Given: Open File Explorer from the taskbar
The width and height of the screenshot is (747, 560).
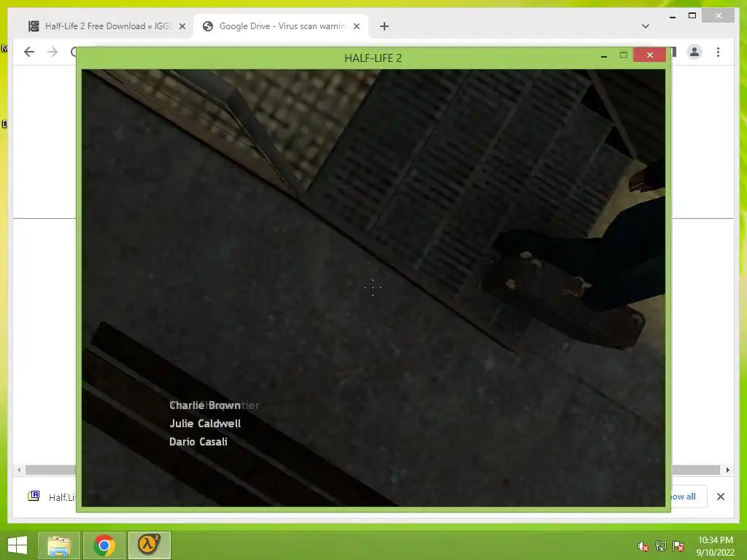Looking at the screenshot, I should click(x=59, y=545).
